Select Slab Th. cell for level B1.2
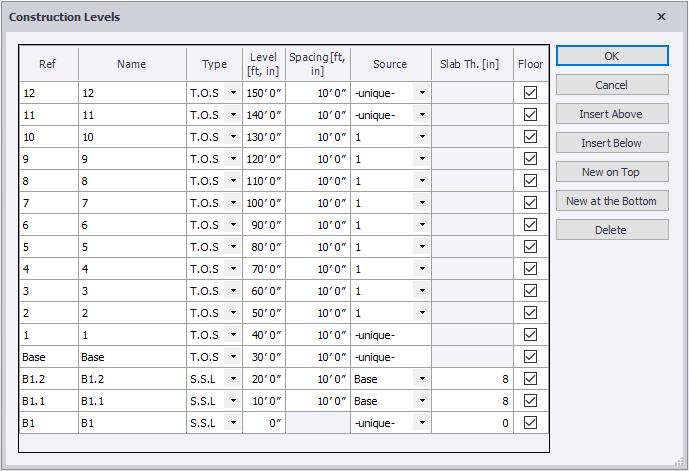689x471 pixels. [472, 379]
